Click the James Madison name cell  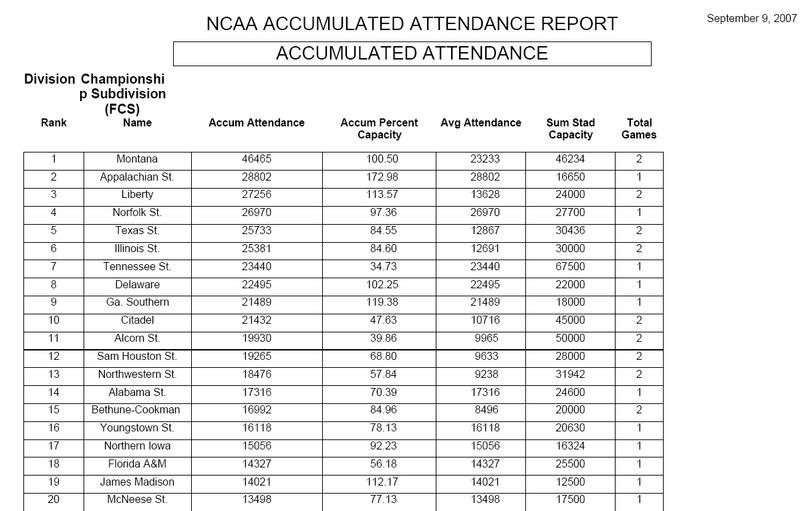(x=137, y=479)
